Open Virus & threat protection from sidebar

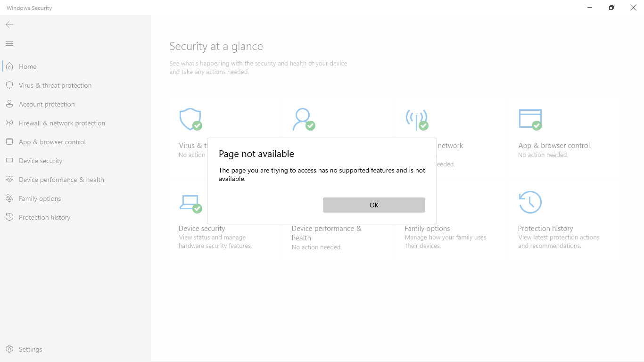pos(55,85)
